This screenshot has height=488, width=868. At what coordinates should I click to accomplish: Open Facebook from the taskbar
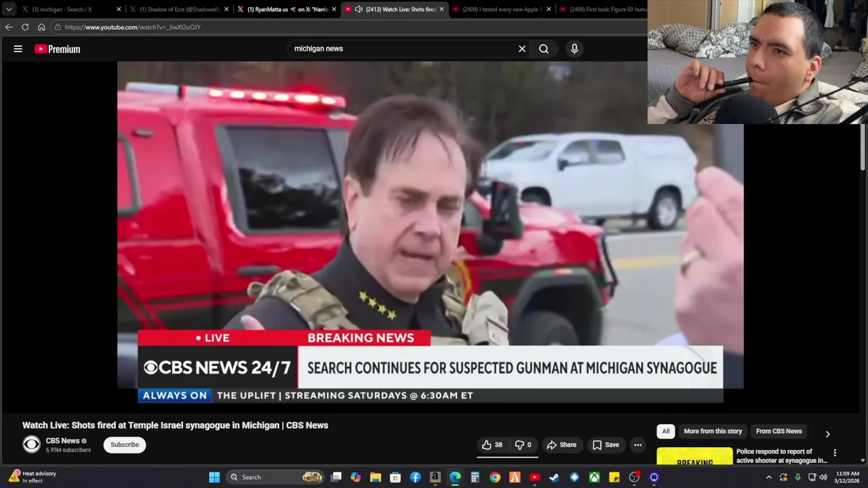[x=416, y=477]
